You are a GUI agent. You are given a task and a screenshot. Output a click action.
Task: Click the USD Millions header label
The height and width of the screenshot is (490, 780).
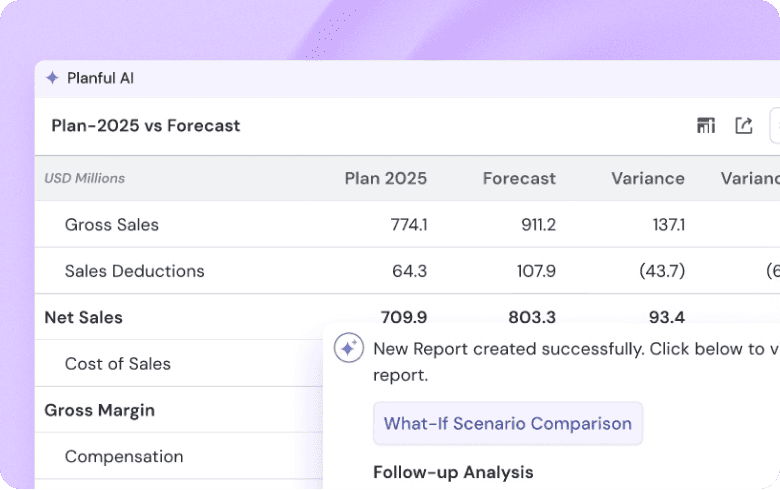coord(85,178)
